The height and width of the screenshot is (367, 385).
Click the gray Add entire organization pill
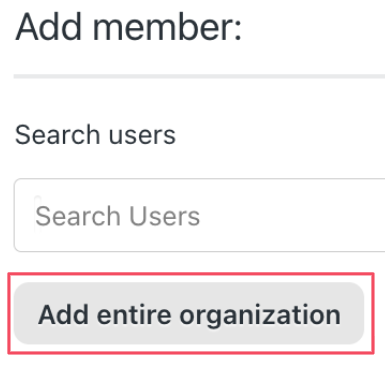click(x=189, y=313)
